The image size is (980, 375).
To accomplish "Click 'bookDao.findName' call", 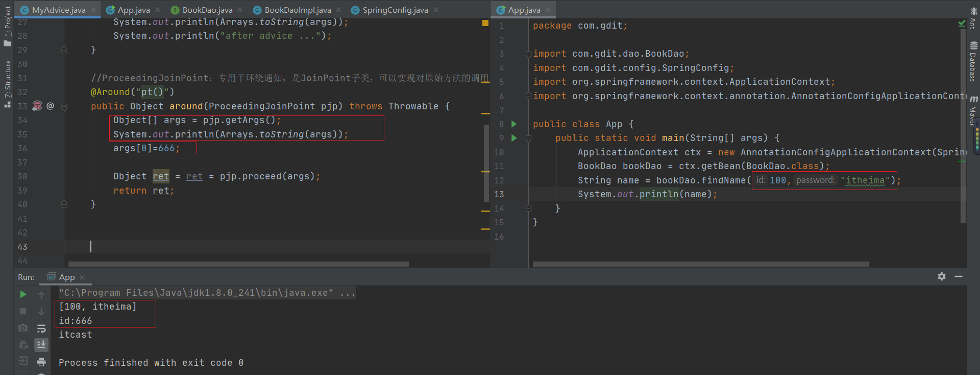I will click(x=701, y=180).
